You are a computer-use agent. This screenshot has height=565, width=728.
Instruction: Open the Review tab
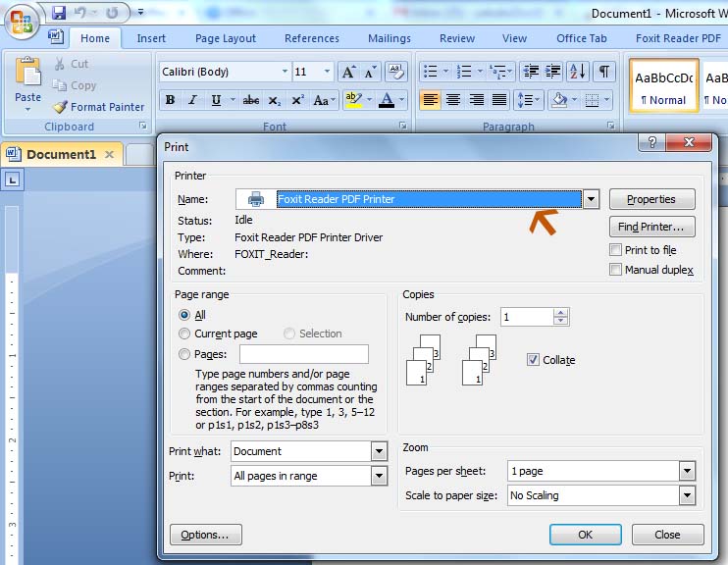[457, 38]
